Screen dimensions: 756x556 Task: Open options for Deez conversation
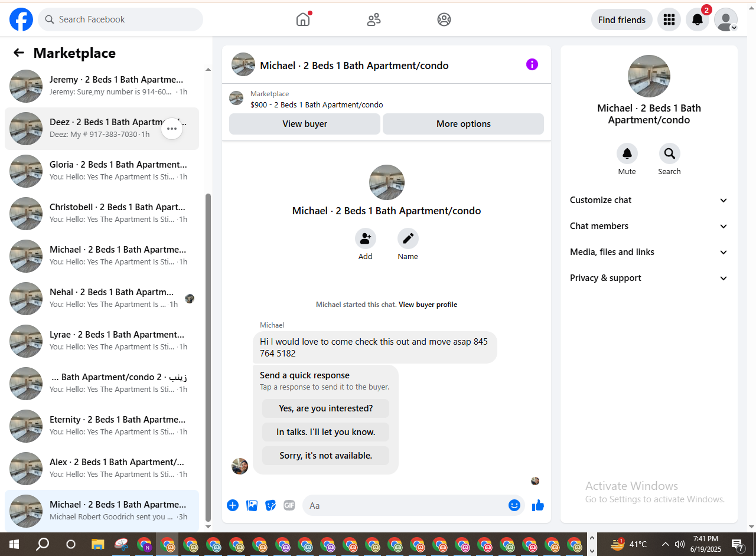click(x=172, y=128)
